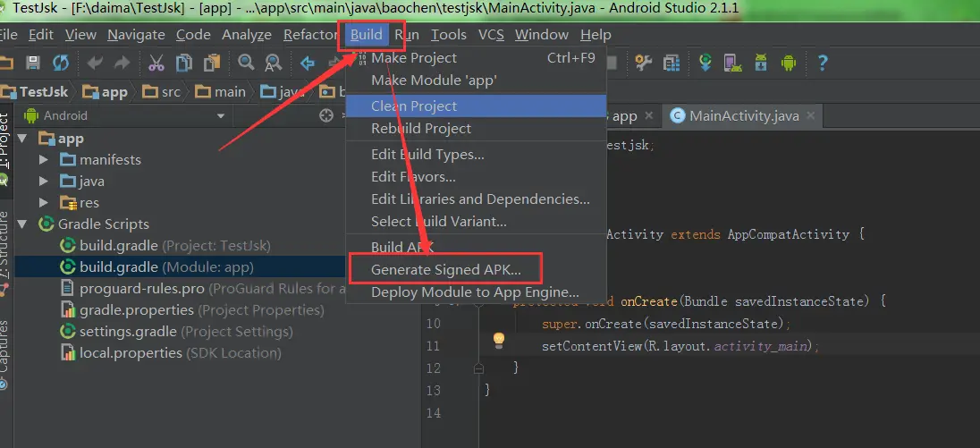Collapse the Gradle Scripts node
Viewport: 980px width, 448px height.
[23, 224]
